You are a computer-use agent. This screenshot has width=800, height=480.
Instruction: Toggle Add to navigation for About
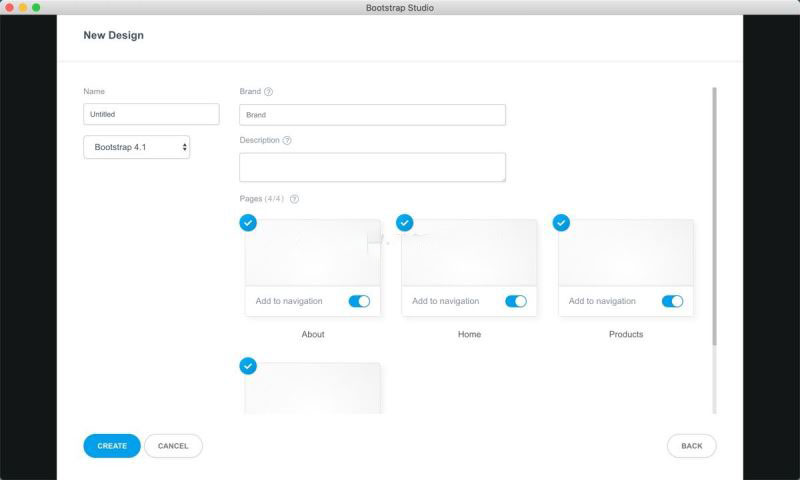(359, 301)
